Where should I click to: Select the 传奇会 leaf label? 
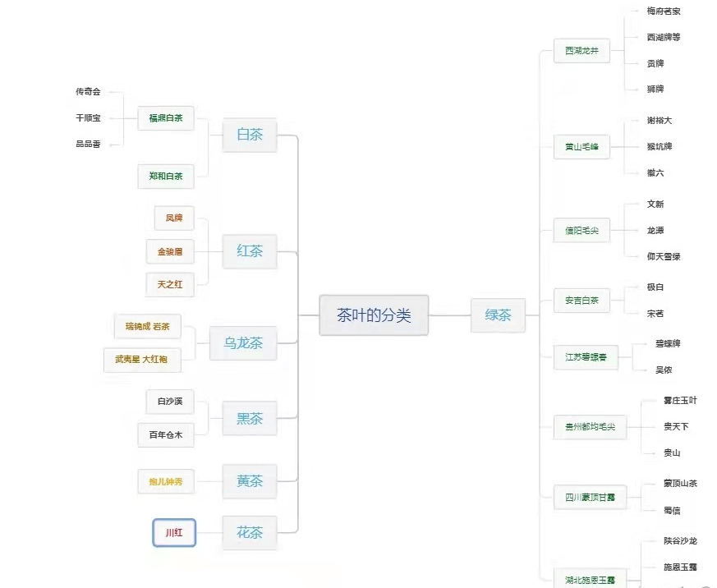[x=88, y=92]
